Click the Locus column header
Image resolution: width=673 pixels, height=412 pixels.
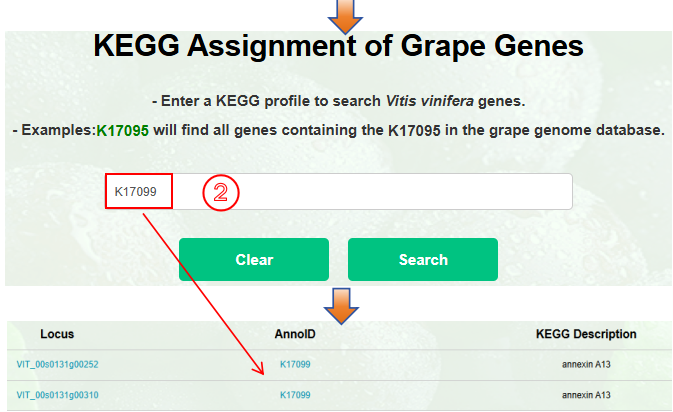coord(57,334)
